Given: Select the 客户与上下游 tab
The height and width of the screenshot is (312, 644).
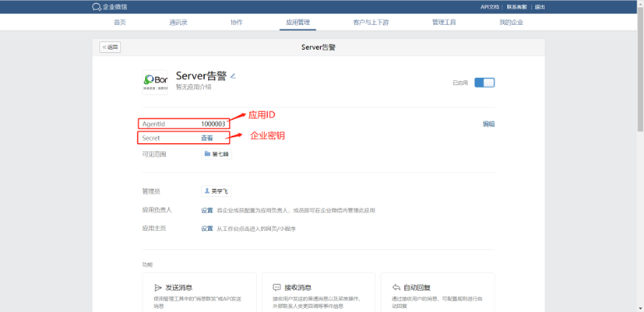Looking at the screenshot, I should pyautogui.click(x=371, y=23).
